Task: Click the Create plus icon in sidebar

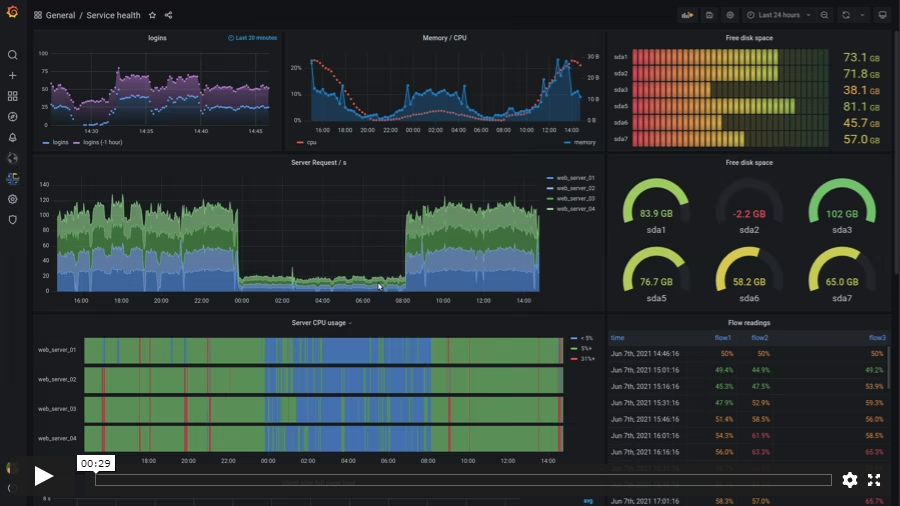Action: coord(13,76)
